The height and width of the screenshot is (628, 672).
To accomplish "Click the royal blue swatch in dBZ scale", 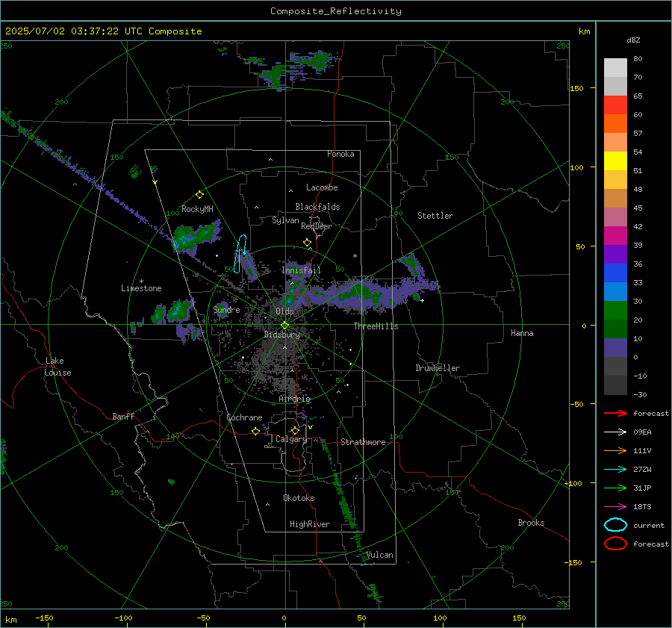I will point(615,273).
